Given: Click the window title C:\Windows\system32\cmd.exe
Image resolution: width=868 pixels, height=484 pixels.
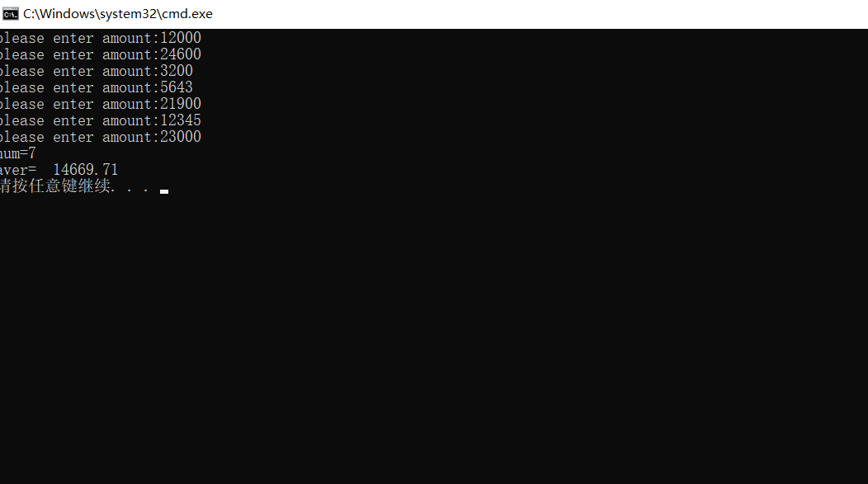Looking at the screenshot, I should [118, 14].
